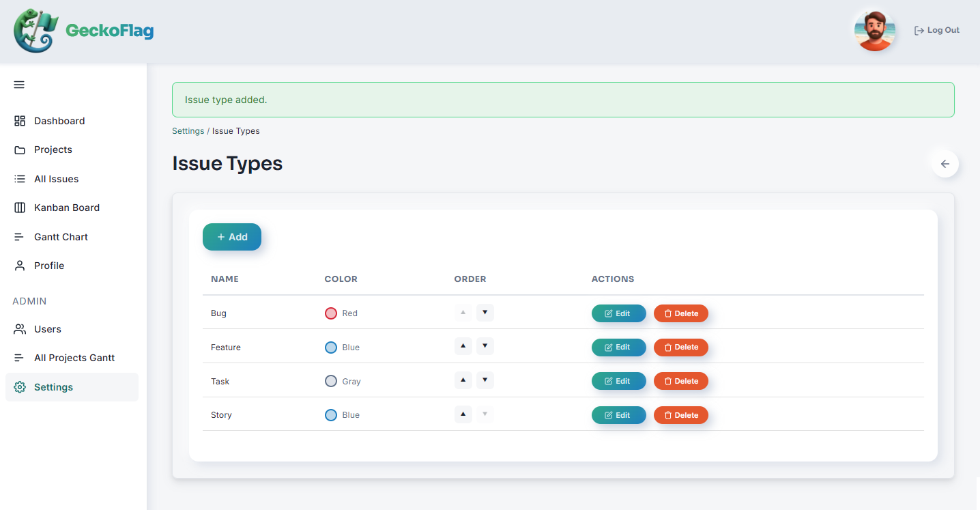980x510 pixels.
Task: Click the red color swatch for Bug
Action: 331,313
